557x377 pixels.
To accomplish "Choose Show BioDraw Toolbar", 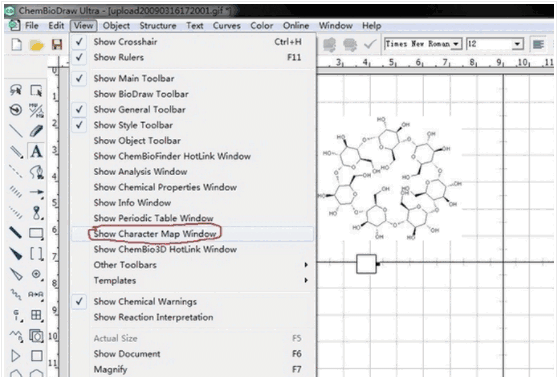I will 193,94.
